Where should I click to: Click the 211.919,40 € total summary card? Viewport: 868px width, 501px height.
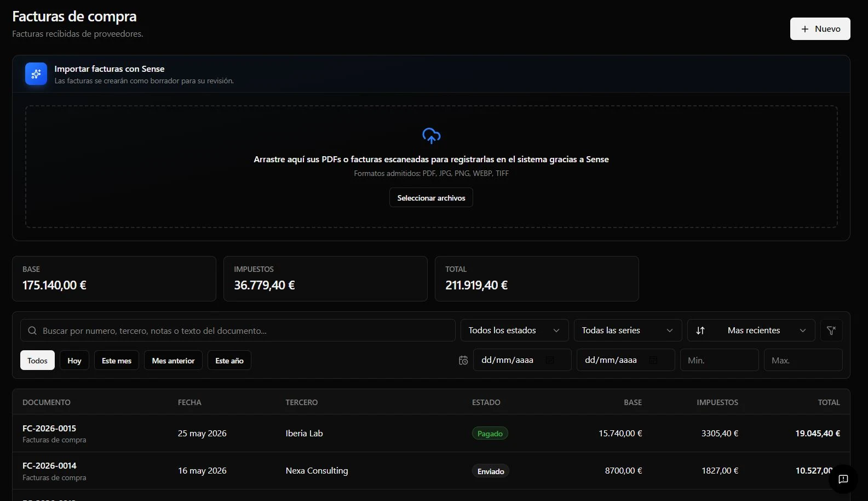pos(537,278)
